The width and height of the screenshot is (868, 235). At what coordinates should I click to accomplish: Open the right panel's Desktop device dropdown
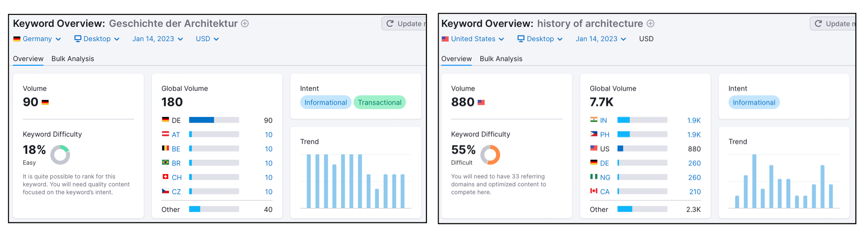pyautogui.click(x=540, y=39)
